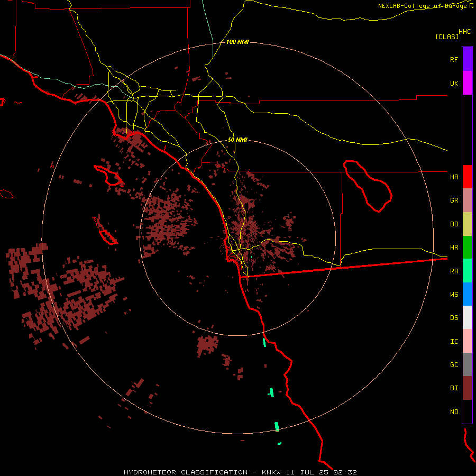Click the GC legend label
Viewport: 476px width, 476px height.
click(x=454, y=364)
